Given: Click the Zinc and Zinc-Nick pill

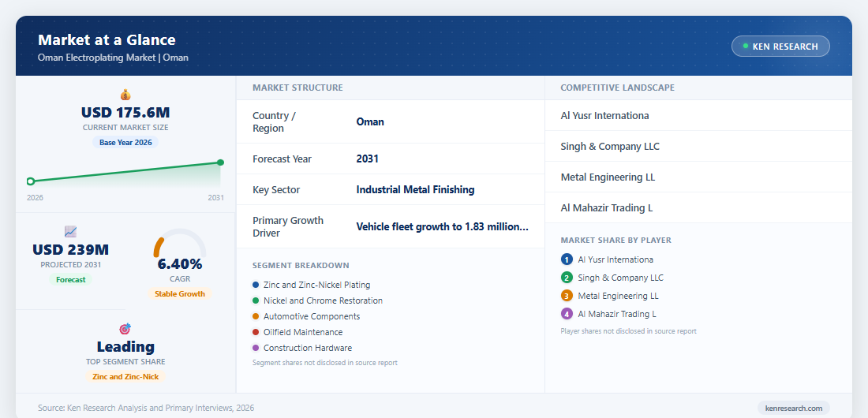Looking at the screenshot, I should (x=125, y=376).
